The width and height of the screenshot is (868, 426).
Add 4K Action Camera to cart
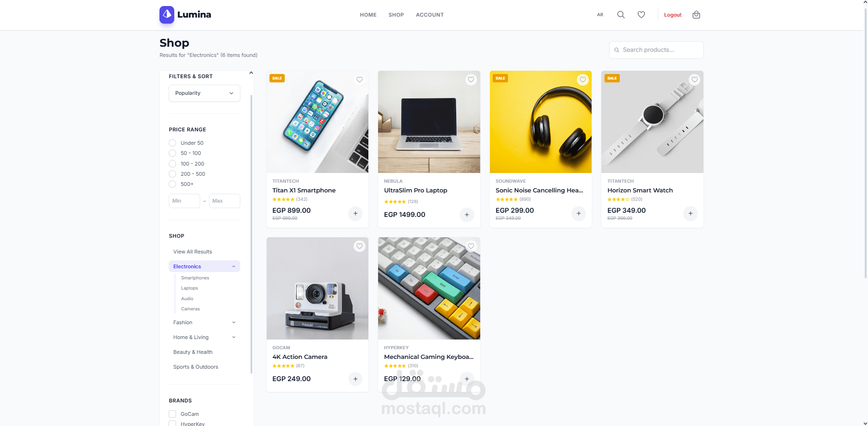pyautogui.click(x=355, y=379)
